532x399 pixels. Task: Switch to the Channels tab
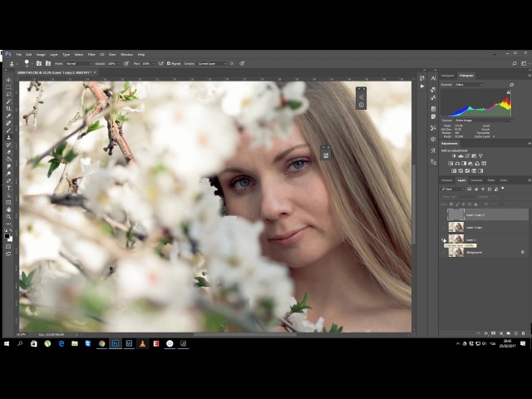(x=475, y=180)
